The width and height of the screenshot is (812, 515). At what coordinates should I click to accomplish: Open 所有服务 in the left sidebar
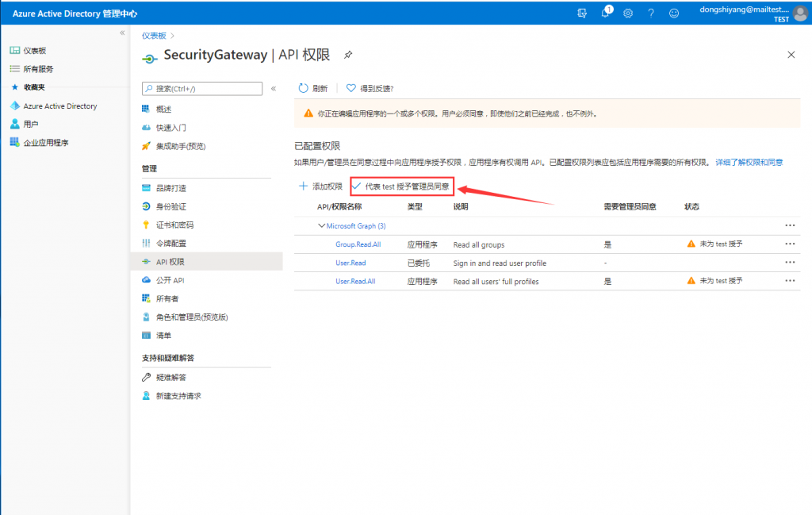(x=38, y=69)
